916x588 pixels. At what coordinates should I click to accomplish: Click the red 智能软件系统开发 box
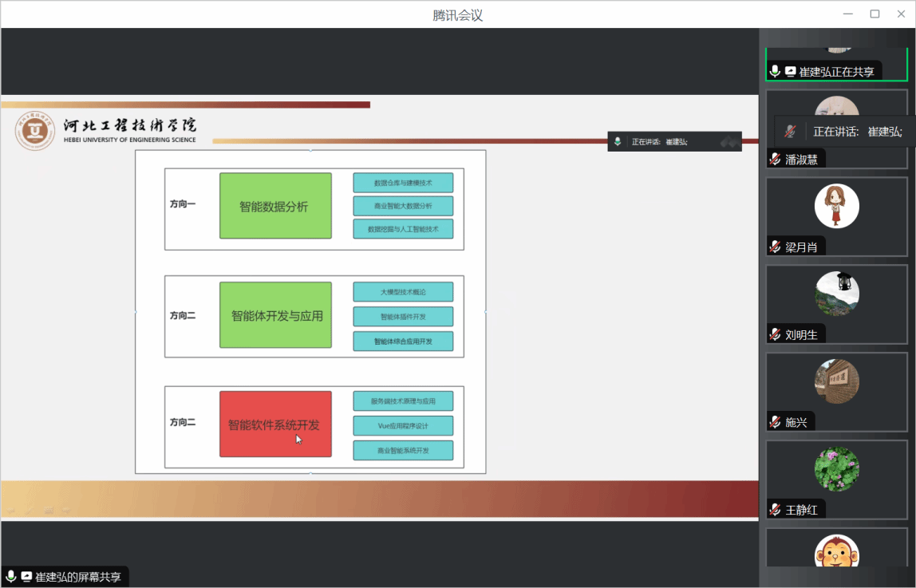(275, 424)
